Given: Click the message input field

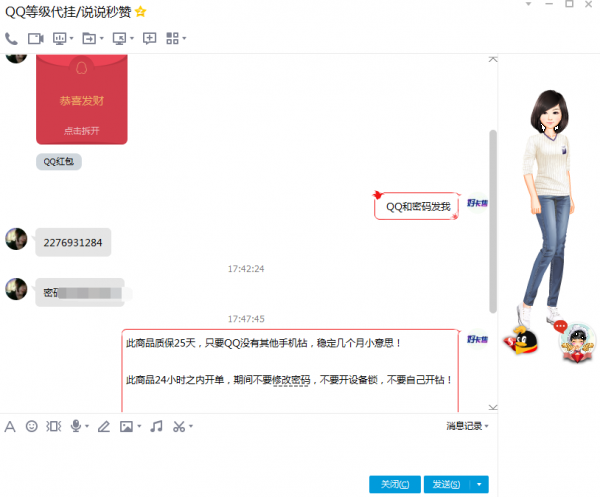Looking at the screenshot, I should pyautogui.click(x=249, y=455).
